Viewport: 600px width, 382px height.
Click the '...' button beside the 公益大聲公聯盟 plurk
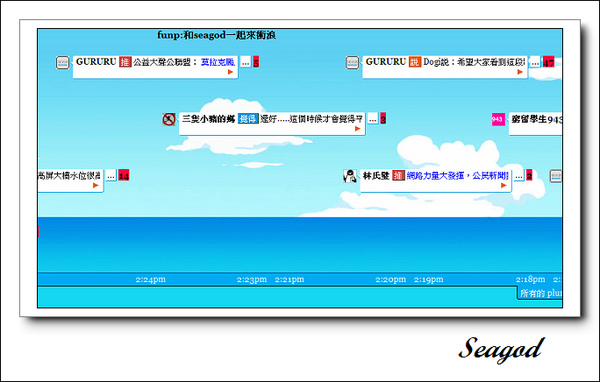tap(245, 62)
